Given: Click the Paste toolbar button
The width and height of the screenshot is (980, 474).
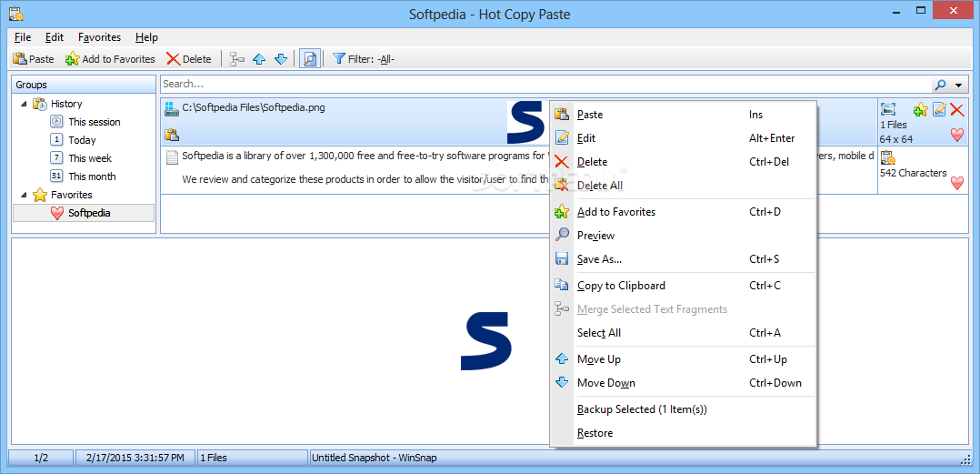Looking at the screenshot, I should click(34, 59).
